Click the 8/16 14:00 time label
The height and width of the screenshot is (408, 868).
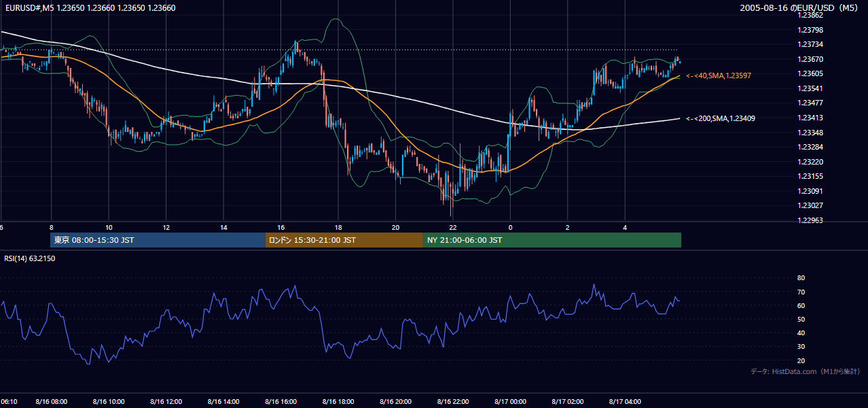click(223, 402)
